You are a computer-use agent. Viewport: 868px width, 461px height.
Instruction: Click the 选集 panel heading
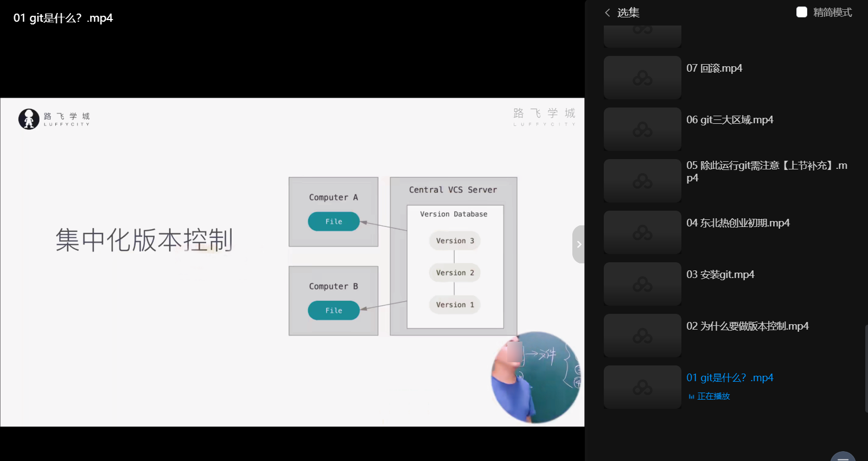(x=628, y=12)
